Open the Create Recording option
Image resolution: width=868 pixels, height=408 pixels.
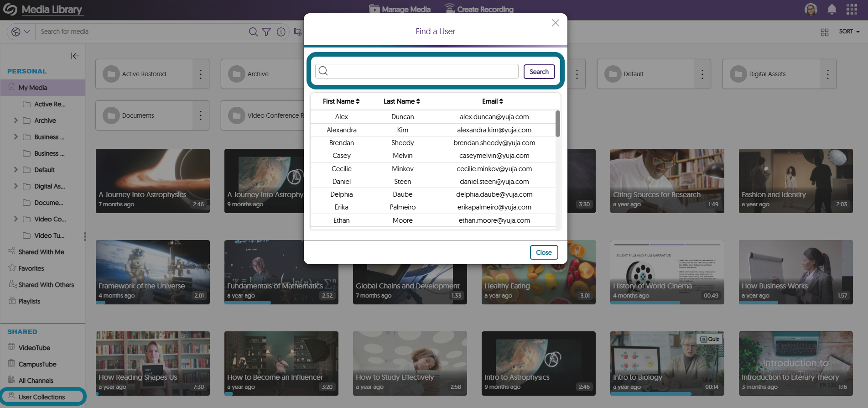[479, 9]
